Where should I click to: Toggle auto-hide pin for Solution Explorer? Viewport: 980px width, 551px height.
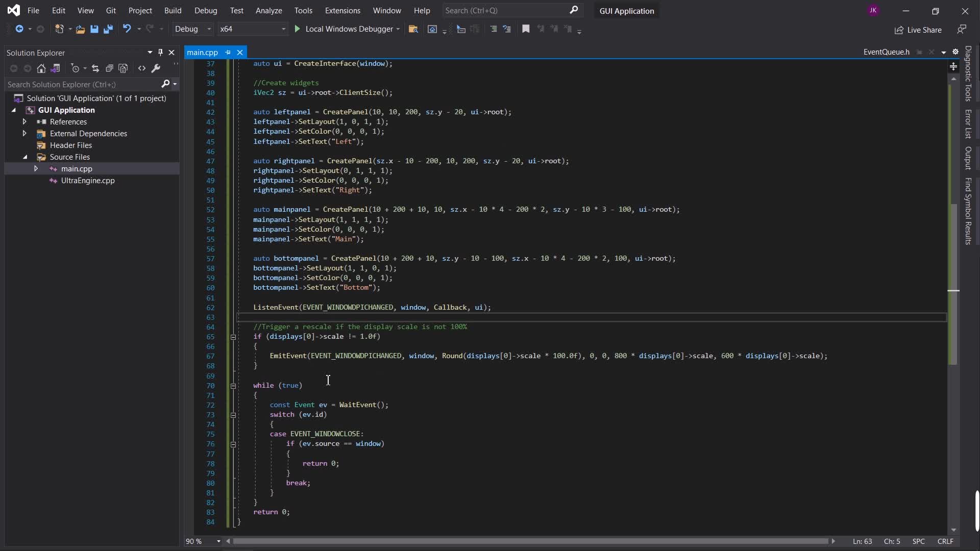coord(160,53)
